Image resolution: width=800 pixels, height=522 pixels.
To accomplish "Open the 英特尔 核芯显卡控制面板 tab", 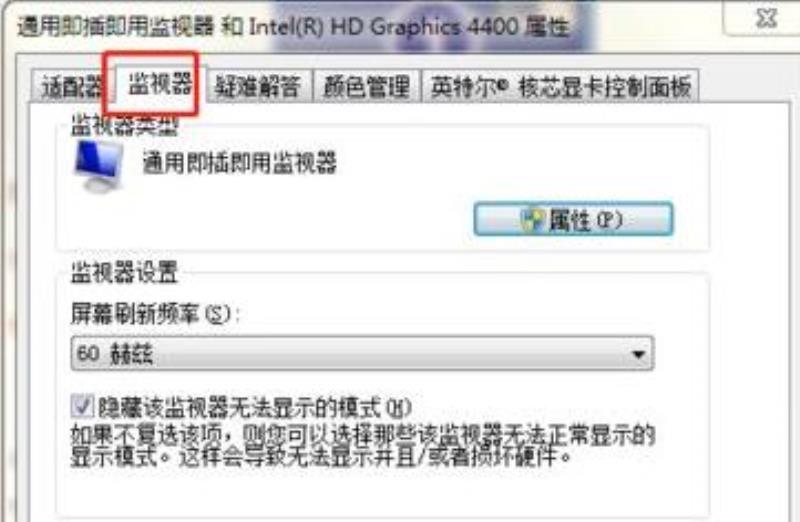I will click(x=560, y=86).
